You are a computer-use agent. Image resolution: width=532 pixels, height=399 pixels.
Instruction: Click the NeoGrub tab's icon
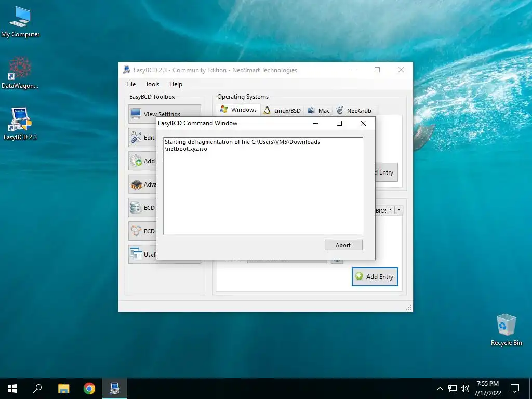(340, 110)
